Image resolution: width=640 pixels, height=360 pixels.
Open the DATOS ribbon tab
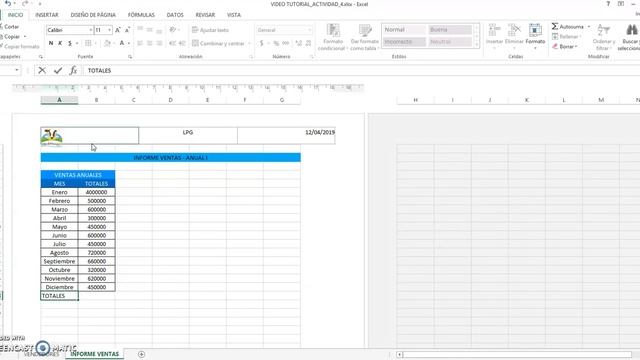[x=175, y=15]
